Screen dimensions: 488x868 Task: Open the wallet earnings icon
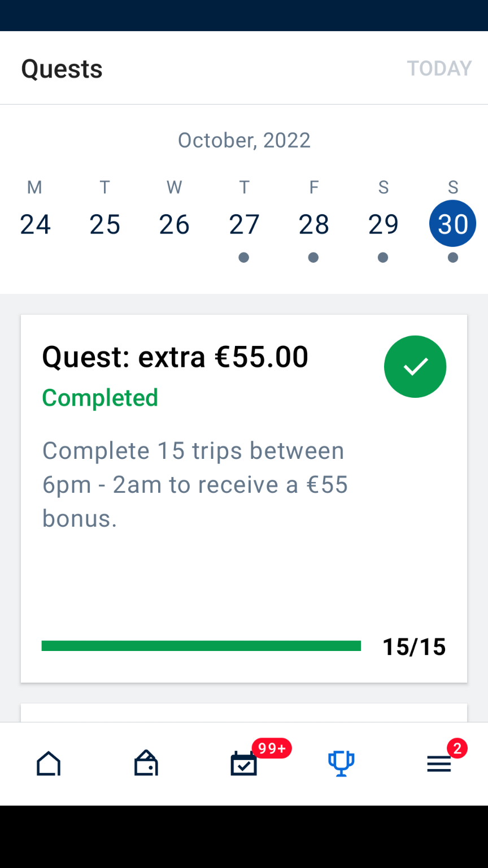tap(146, 764)
